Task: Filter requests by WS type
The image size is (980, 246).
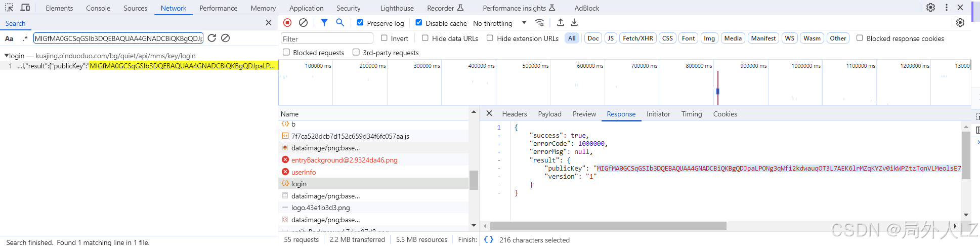Action: (789, 38)
